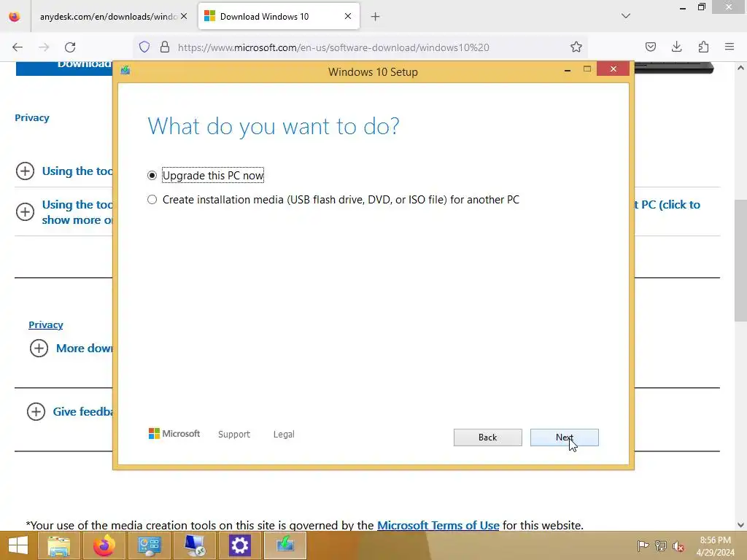Go forward in Firefox history

[x=44, y=47]
